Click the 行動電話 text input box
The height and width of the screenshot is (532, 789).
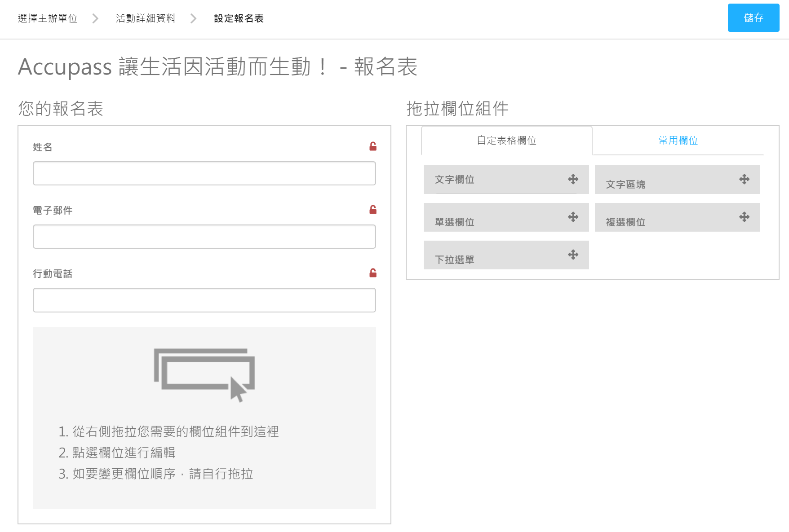pyautogui.click(x=204, y=300)
